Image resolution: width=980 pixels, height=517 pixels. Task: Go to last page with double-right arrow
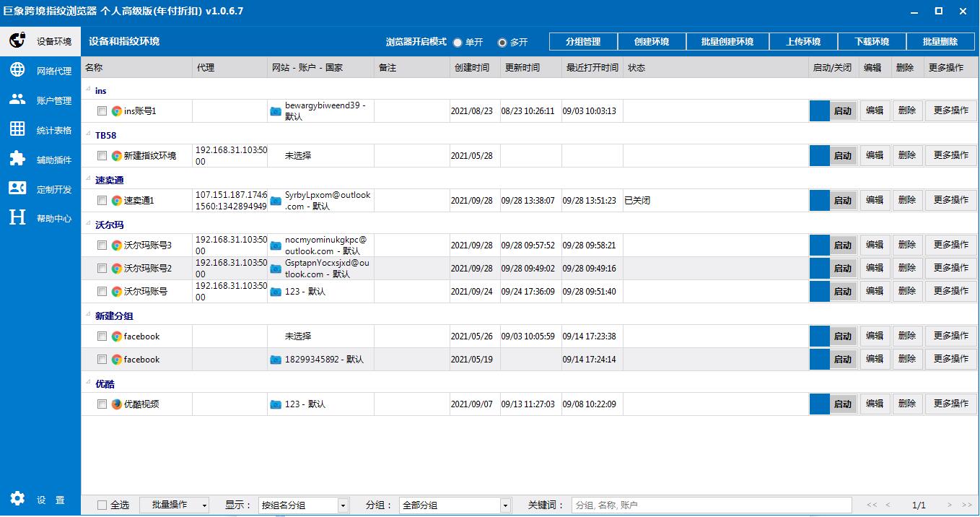pyautogui.click(x=968, y=505)
